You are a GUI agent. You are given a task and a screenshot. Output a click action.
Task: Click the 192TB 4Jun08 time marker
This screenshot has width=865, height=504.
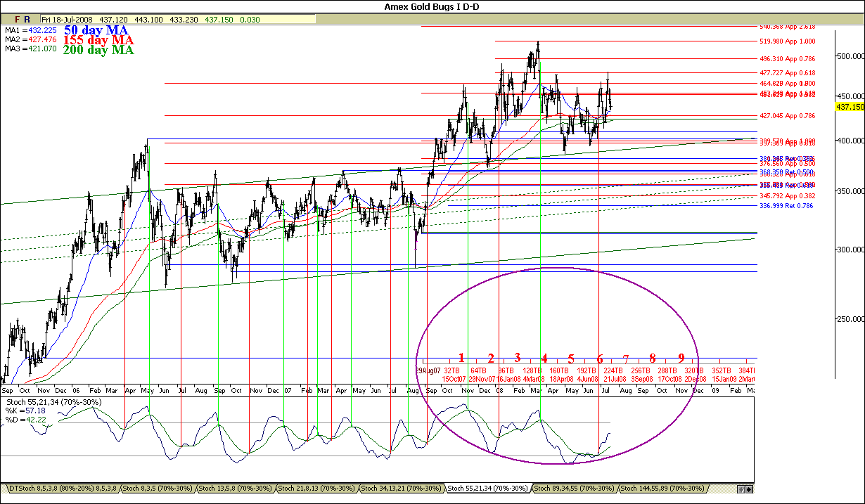tap(587, 375)
